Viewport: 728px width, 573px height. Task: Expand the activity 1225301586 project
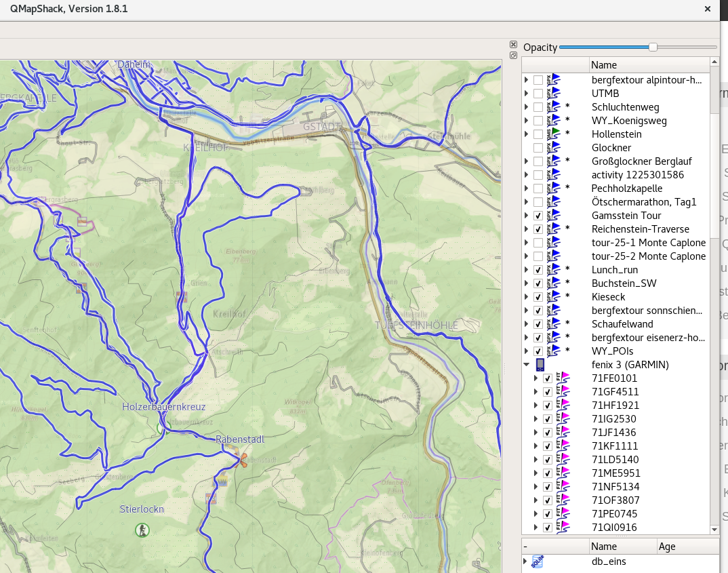click(x=526, y=175)
